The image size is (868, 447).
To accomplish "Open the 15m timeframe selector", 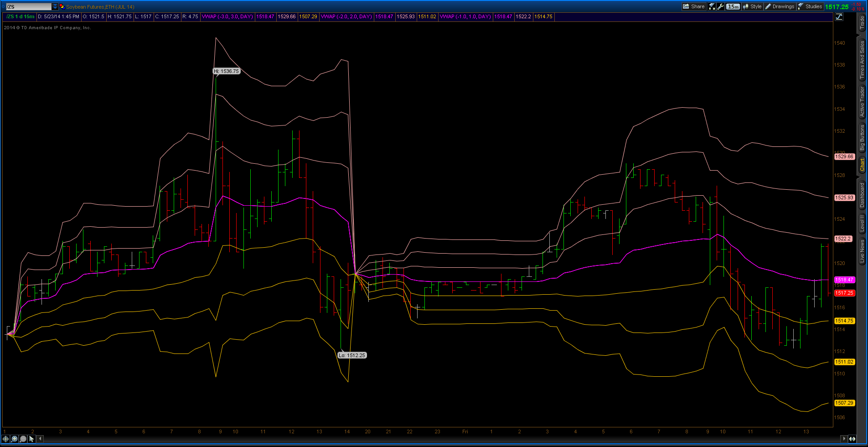I will pos(733,6).
